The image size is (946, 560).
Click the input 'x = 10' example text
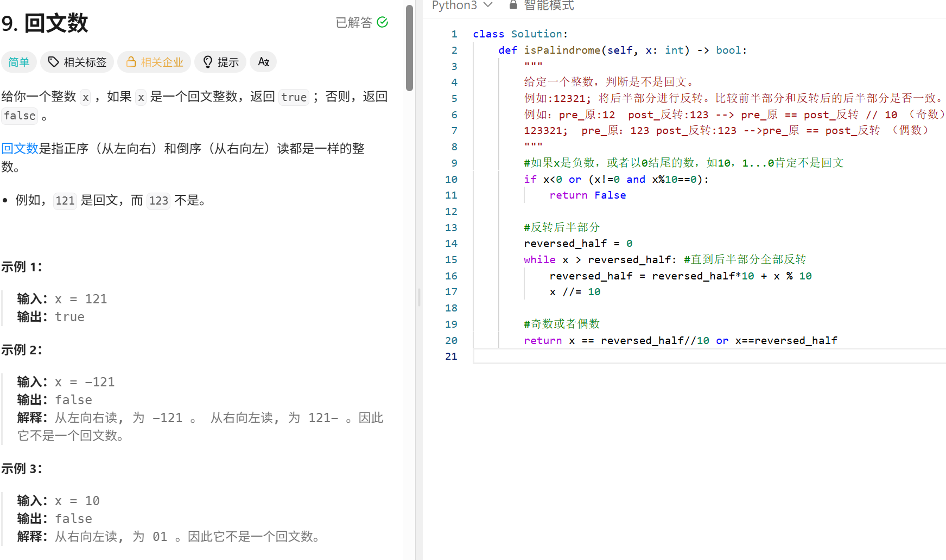77,501
